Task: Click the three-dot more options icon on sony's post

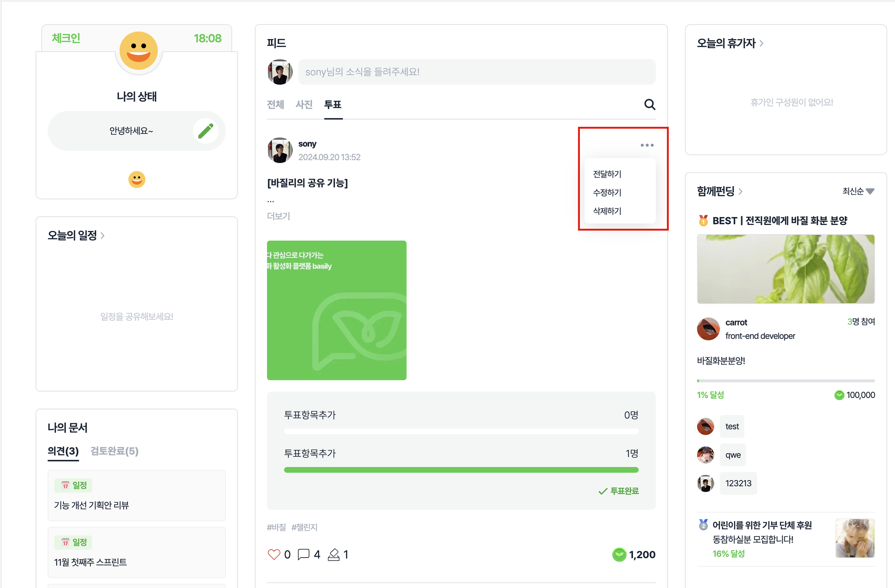Action: pyautogui.click(x=647, y=145)
